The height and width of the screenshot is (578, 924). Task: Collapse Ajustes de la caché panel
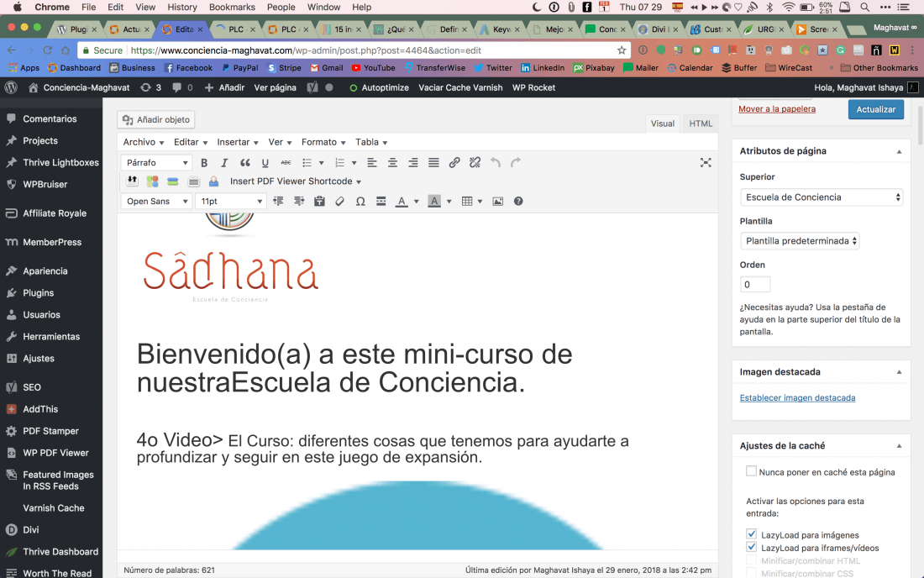click(899, 446)
